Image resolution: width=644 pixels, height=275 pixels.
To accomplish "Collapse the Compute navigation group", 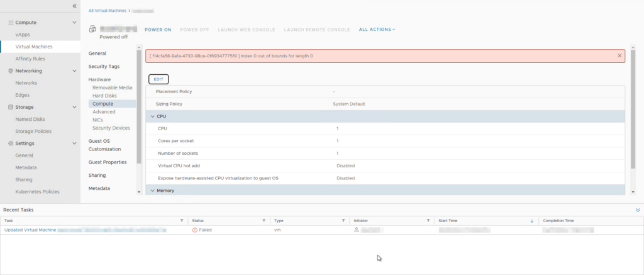I will click(x=75, y=23).
